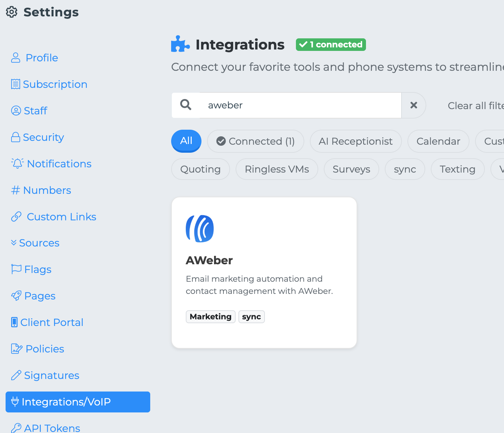Open the API Tokens page
This screenshot has height=433, width=504.
point(52,428)
